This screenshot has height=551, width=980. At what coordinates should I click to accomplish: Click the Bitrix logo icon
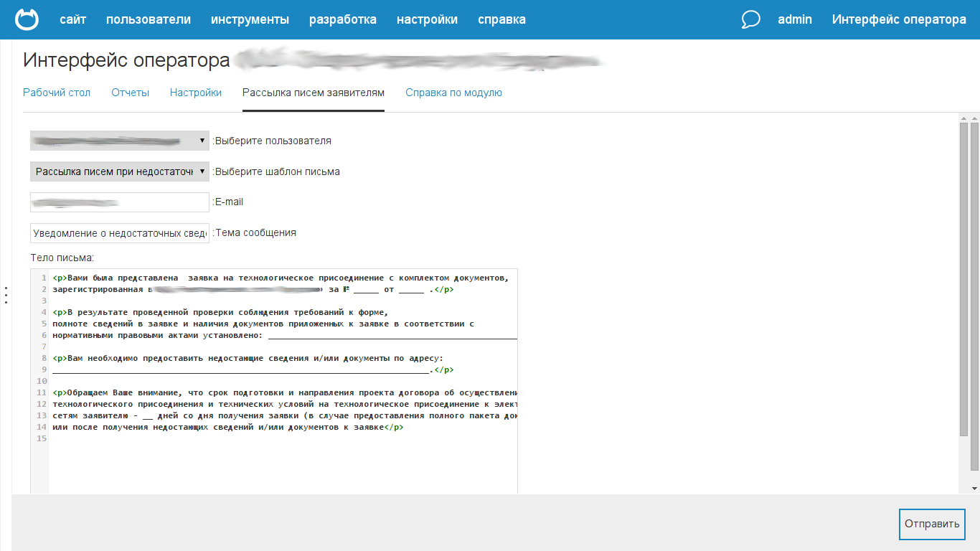[27, 19]
